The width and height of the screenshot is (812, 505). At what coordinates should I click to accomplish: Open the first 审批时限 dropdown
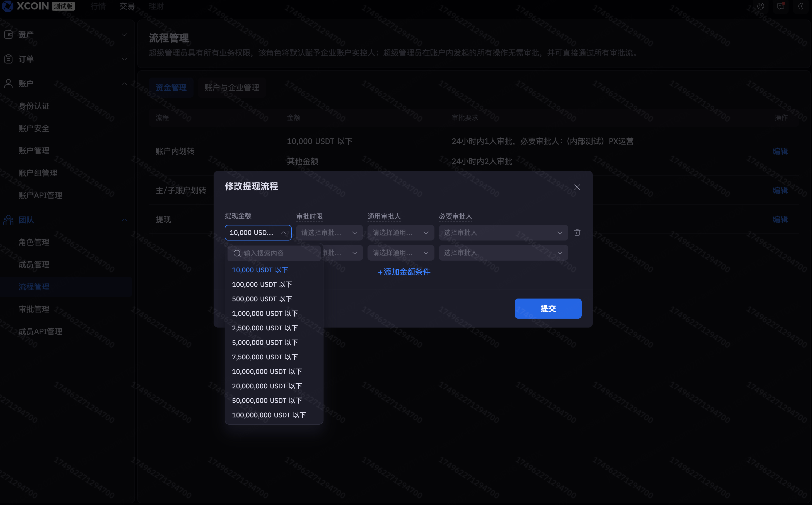pos(329,232)
